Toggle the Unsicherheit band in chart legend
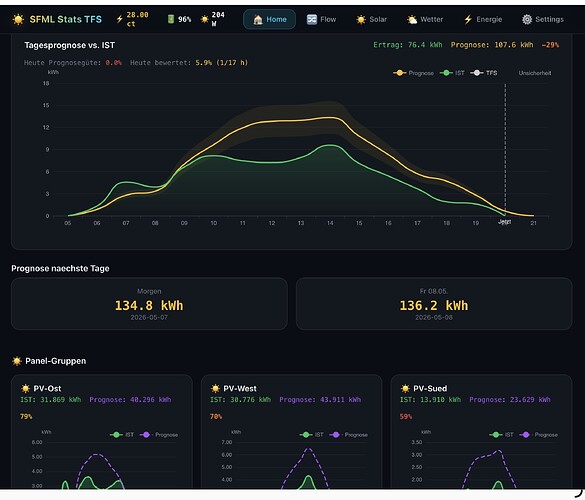Image resolution: width=585 pixels, height=500 pixels. click(x=534, y=73)
